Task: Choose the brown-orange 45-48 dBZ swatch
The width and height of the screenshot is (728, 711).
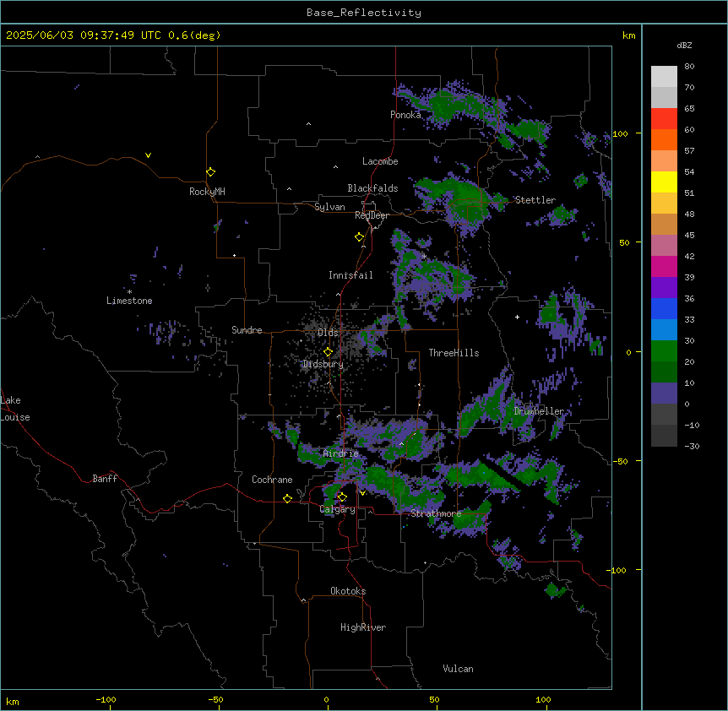Action: [x=664, y=224]
